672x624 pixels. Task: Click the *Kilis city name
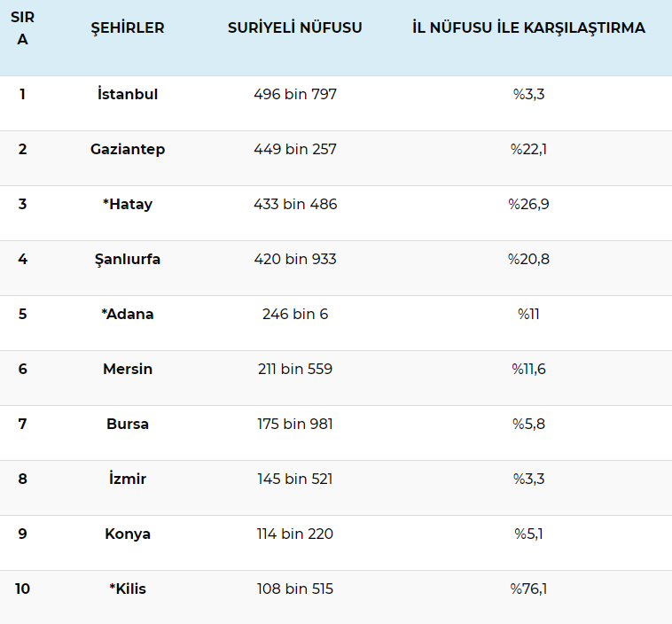128,589
